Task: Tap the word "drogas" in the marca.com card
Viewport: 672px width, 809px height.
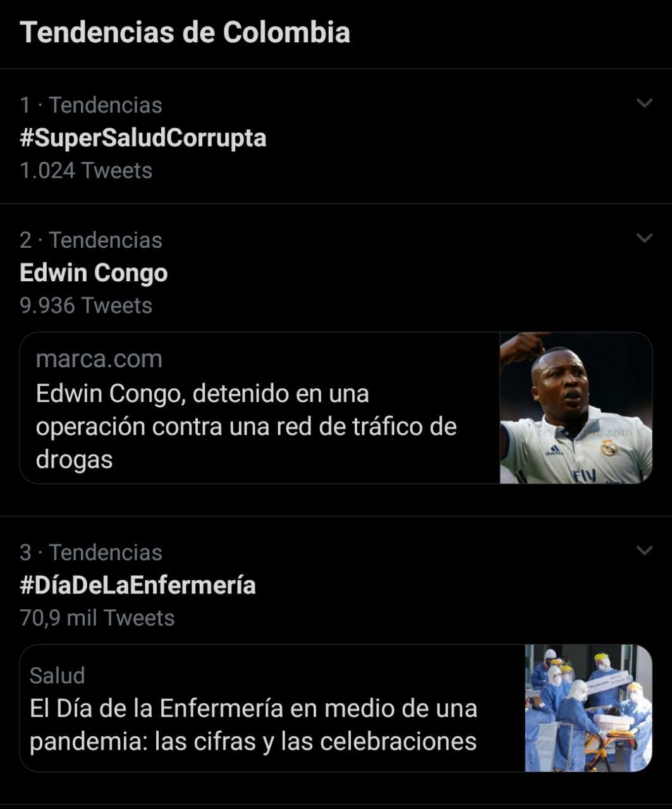Action: click(x=74, y=459)
